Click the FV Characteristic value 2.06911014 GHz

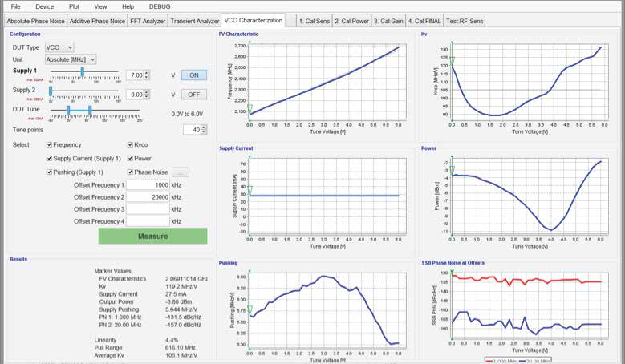click(186, 279)
